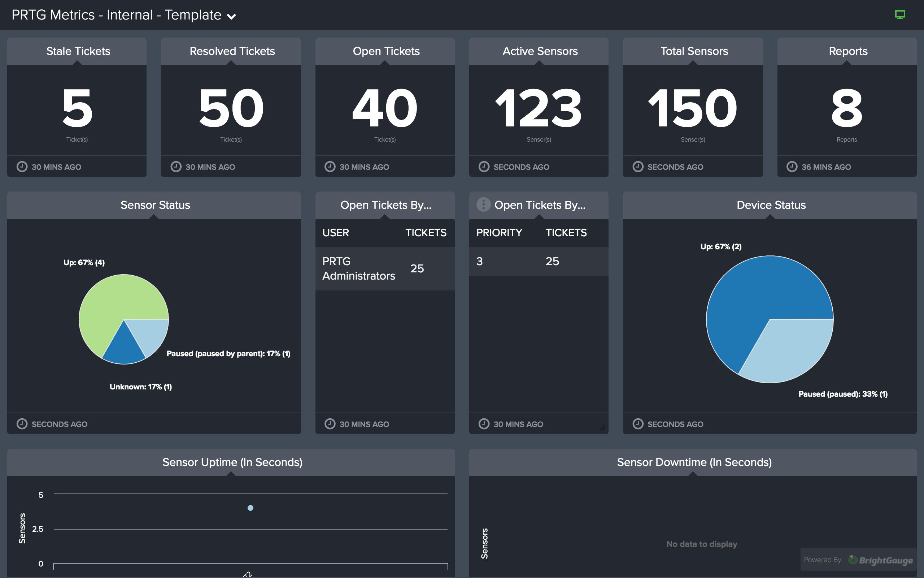Click the 'Paused (paused): 33% (1)' label
This screenshot has height=578, width=924.
click(x=843, y=394)
